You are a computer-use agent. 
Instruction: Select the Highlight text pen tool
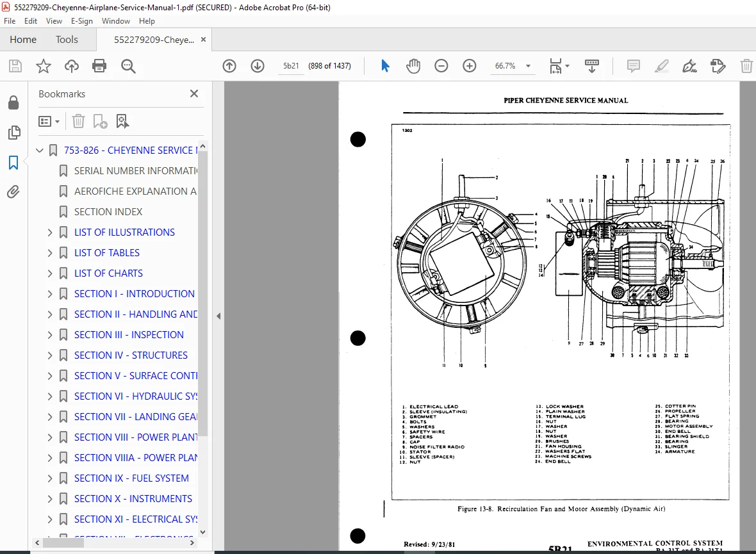[x=661, y=66]
